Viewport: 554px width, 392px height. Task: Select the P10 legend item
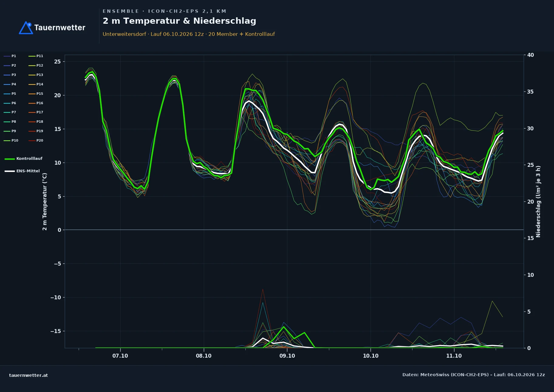[11, 140]
